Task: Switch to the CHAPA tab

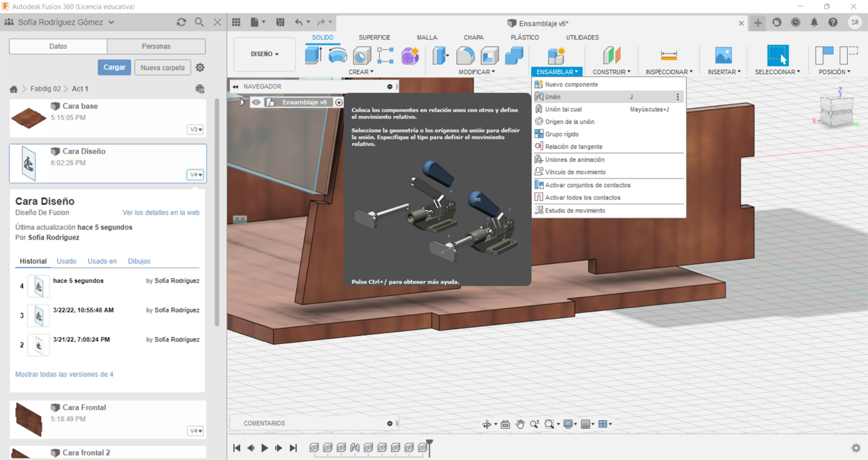Action: click(x=474, y=37)
